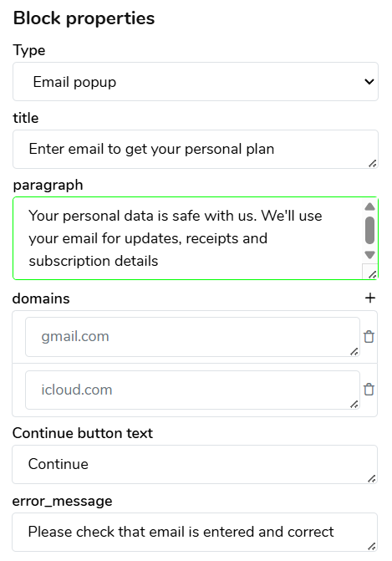Viewport: 392px width, 561px height.
Task: Focus the title field with personal plan text
Action: (x=196, y=149)
